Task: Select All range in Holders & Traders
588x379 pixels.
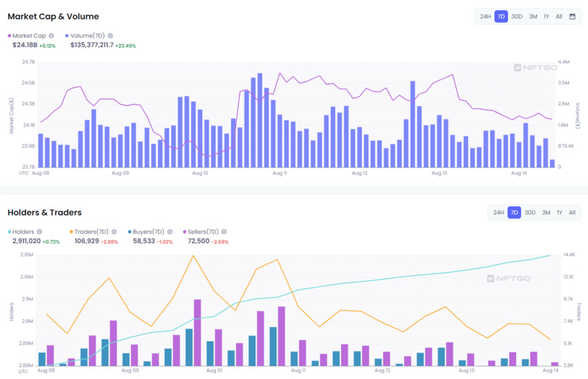Action: pos(572,212)
